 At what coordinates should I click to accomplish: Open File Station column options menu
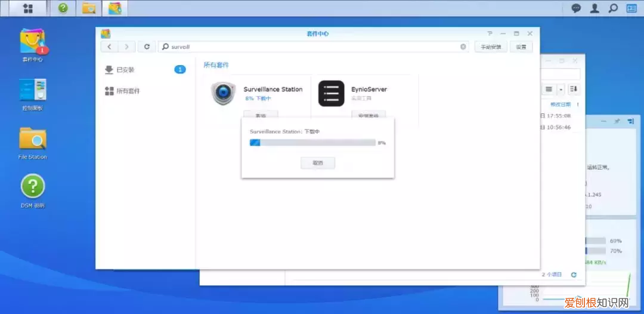578,104
